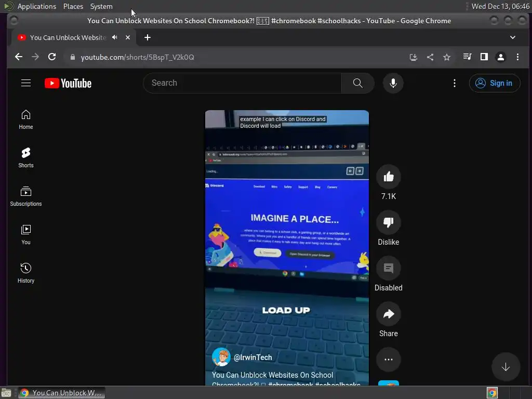Open @IrwinTech channel avatar
532x399 pixels.
pos(221,357)
